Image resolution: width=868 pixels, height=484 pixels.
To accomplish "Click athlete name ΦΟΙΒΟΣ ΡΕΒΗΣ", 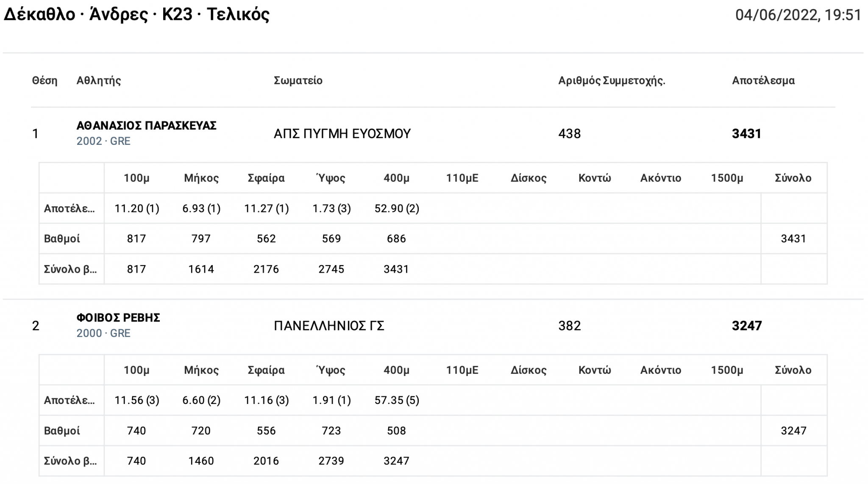I will 118,318.
